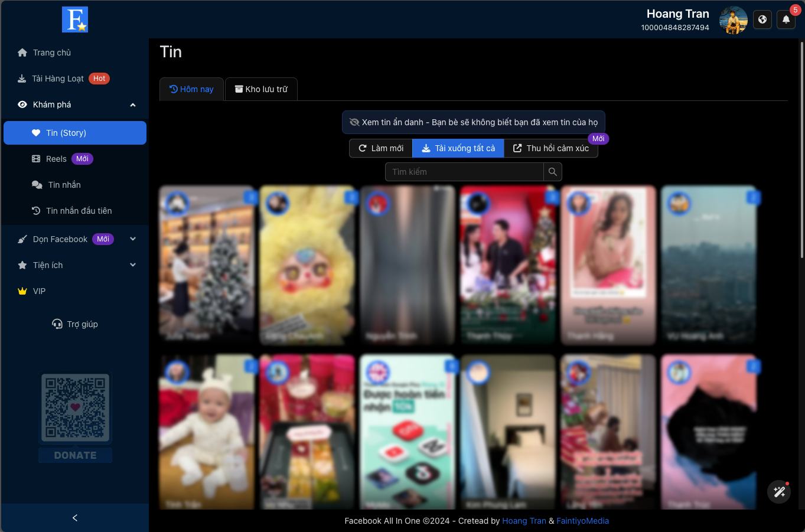Image resolution: width=805 pixels, height=532 pixels.
Task: Open Trợ giúp via the headset icon
Action: pos(57,324)
